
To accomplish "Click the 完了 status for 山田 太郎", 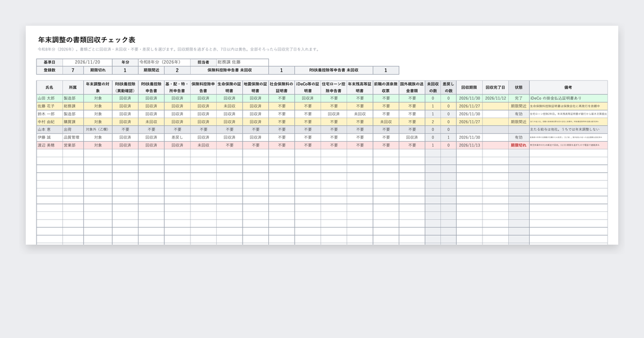I will [519, 98].
